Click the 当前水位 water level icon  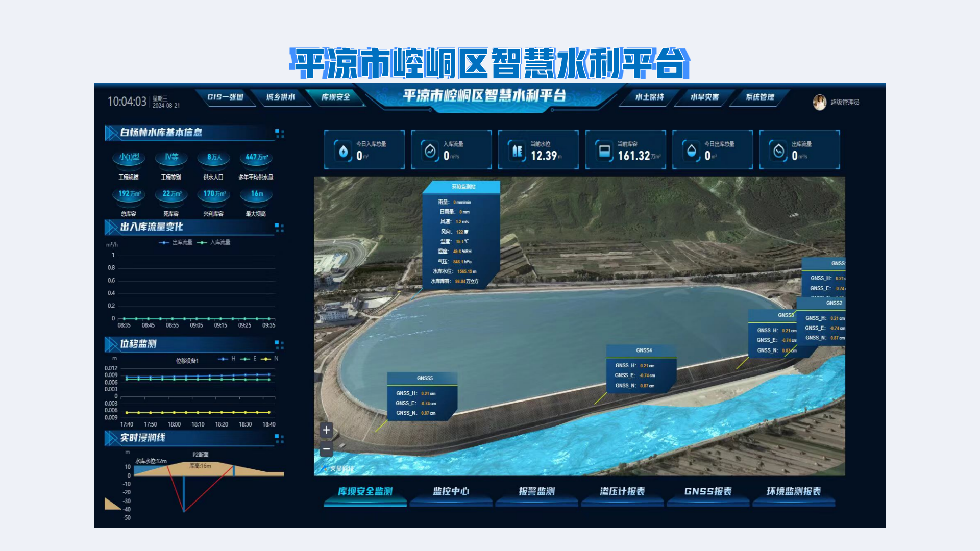pos(517,151)
